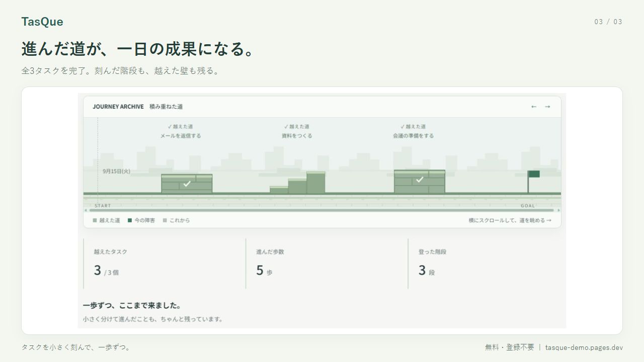Click the footer tagline タスクを小さく刻んで、一歩ずつ。
The width and height of the screenshot is (644, 362).
[x=77, y=347]
